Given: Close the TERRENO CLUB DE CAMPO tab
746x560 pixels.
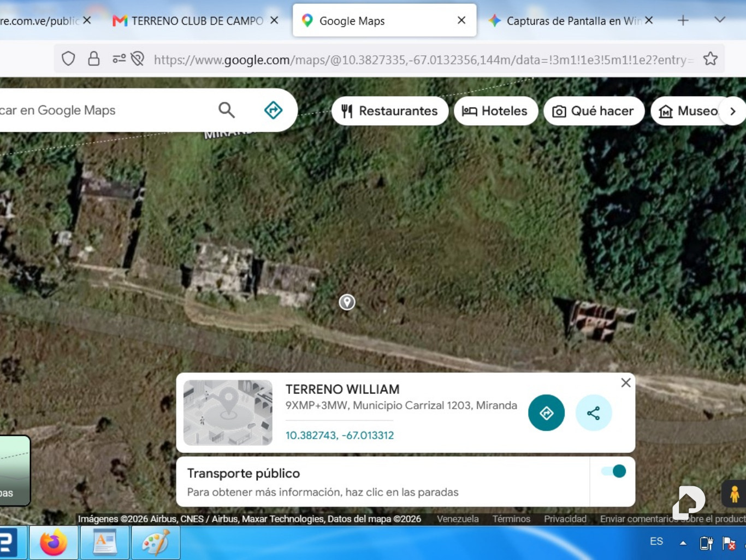Looking at the screenshot, I should click(x=274, y=20).
